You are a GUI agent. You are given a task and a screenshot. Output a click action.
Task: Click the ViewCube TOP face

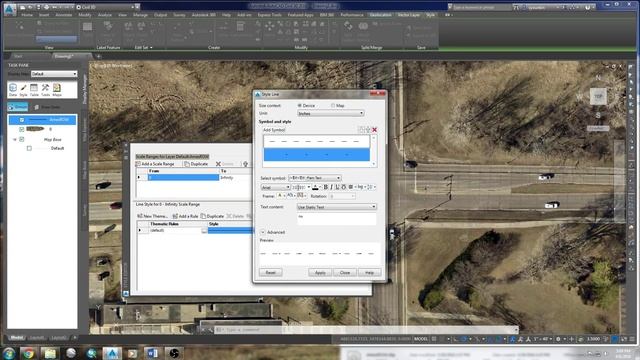(598, 96)
